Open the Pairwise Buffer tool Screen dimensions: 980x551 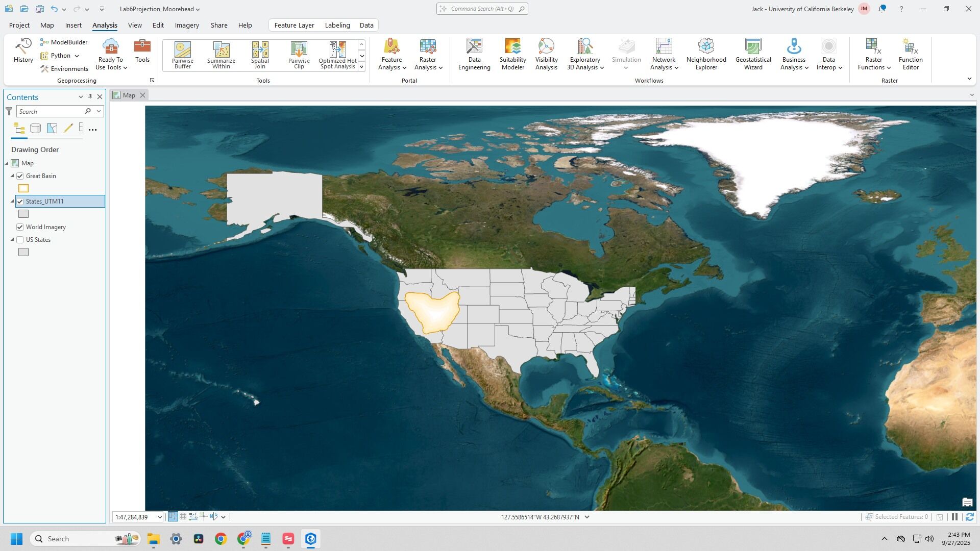[x=182, y=55]
